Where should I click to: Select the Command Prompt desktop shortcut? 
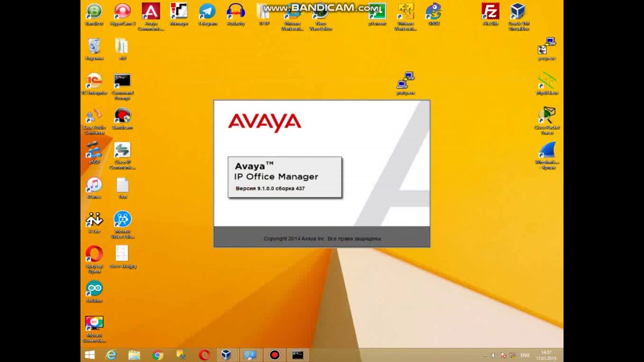pos(122,86)
